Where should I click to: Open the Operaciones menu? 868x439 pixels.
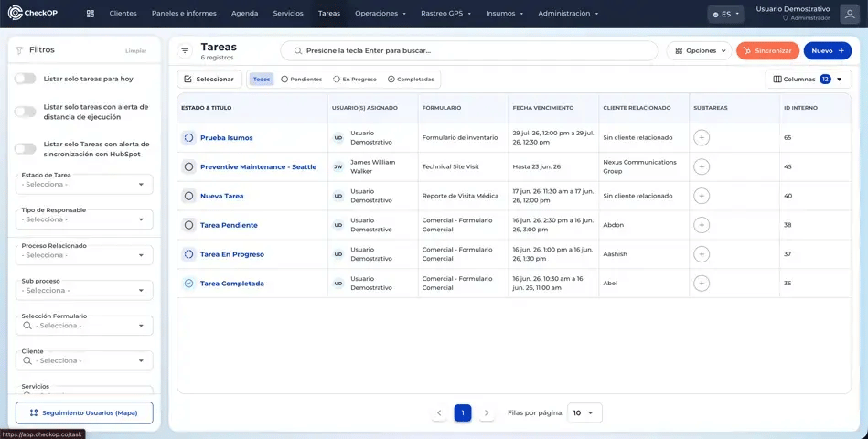click(380, 14)
